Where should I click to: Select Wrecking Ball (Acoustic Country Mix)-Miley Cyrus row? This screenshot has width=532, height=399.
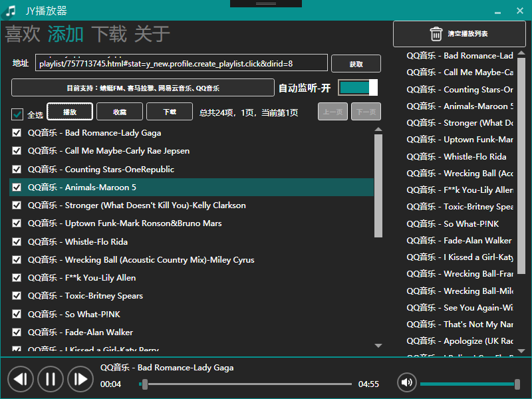[192, 259]
